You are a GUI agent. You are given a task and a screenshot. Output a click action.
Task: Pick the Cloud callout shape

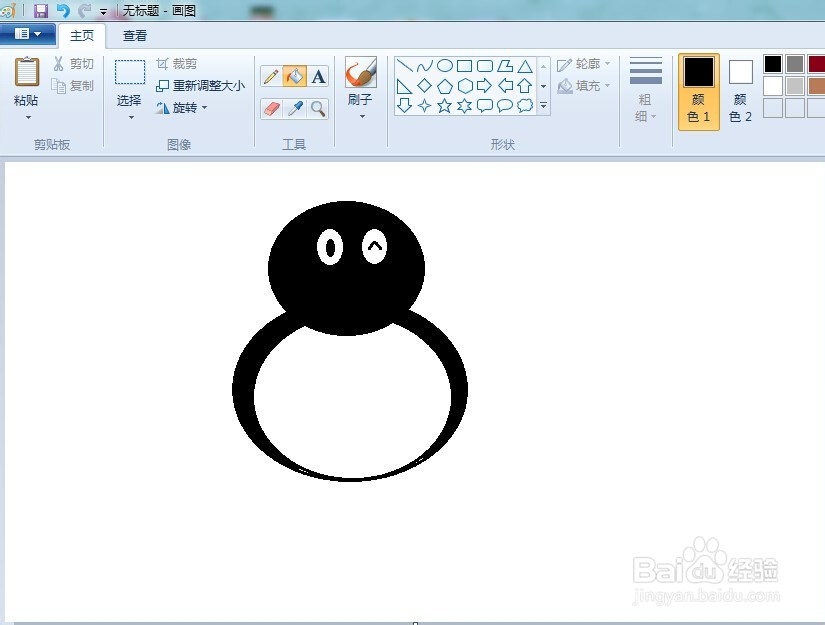[525, 106]
